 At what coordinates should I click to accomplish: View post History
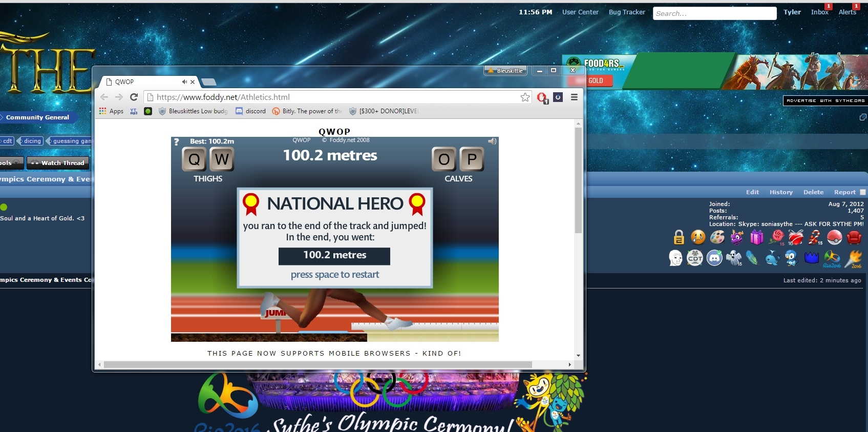coord(781,192)
